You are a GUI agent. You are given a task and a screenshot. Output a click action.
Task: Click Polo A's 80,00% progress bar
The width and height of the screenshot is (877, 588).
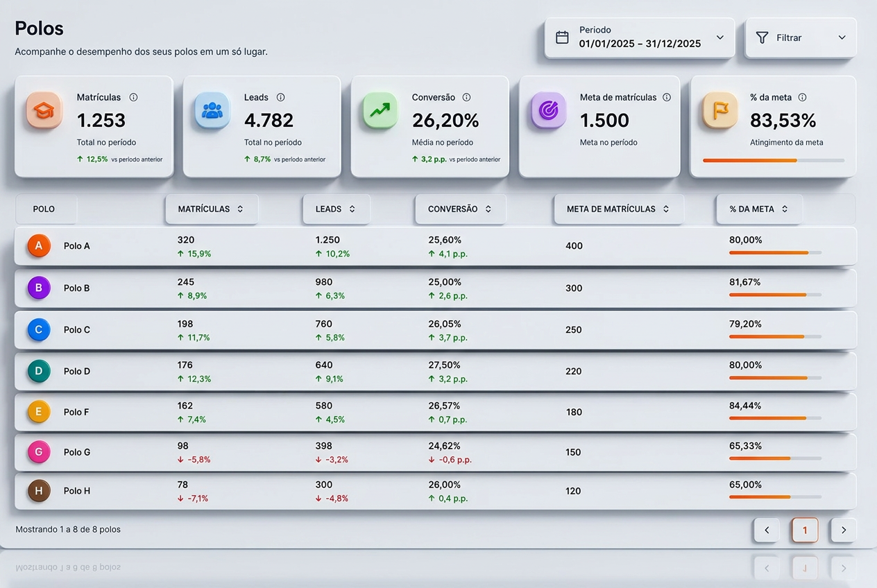point(775,252)
